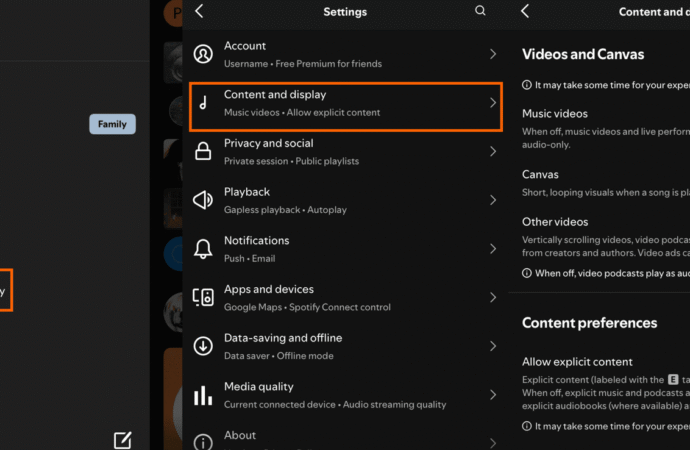Expand Media quality chevron
Screen dimensions: 690x450
[x=492, y=395]
